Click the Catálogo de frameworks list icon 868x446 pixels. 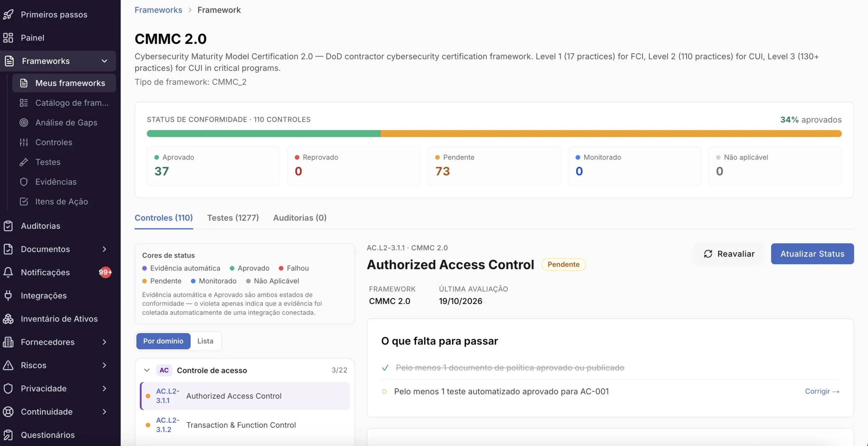click(24, 103)
